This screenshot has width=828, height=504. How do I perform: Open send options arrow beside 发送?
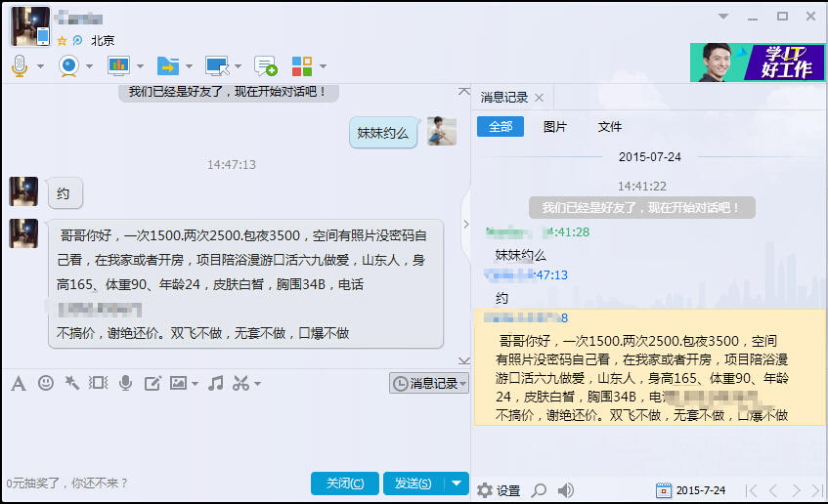click(457, 483)
